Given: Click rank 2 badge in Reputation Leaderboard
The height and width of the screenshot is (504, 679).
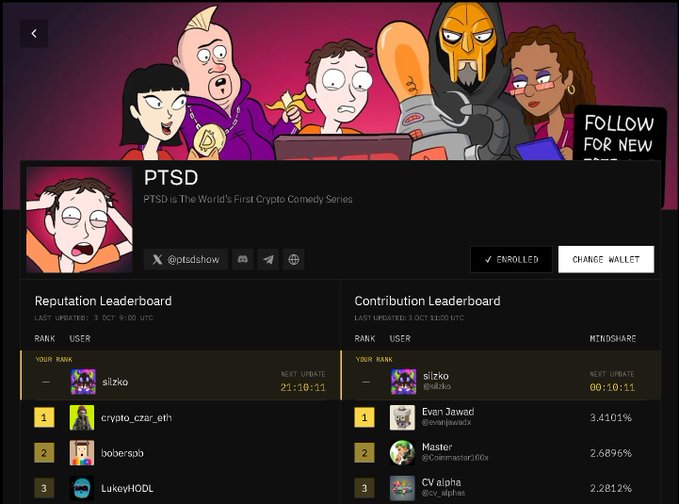Looking at the screenshot, I should point(44,453).
